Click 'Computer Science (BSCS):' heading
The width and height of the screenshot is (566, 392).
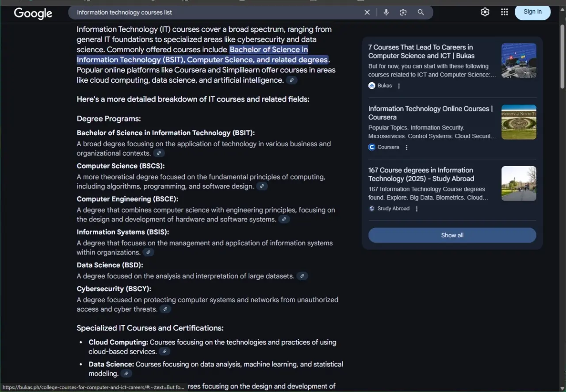pyautogui.click(x=121, y=166)
